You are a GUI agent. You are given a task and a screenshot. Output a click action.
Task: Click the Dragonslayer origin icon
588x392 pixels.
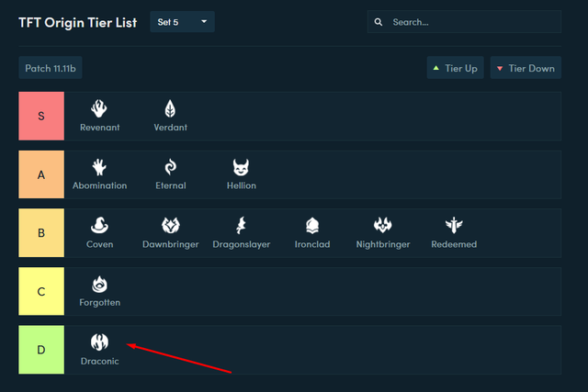tap(241, 226)
